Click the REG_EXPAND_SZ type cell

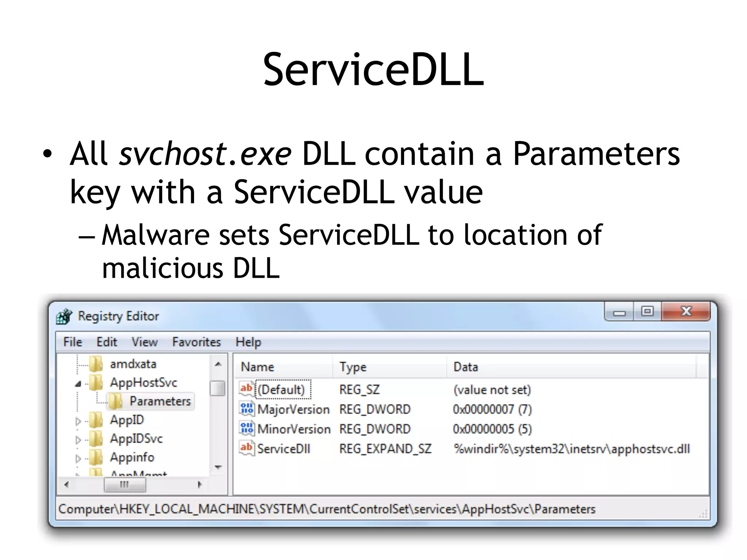point(385,449)
